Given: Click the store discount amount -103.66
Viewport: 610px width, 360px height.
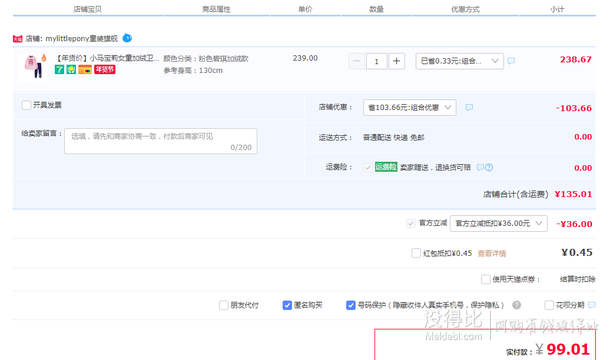Looking at the screenshot, I should [574, 108].
